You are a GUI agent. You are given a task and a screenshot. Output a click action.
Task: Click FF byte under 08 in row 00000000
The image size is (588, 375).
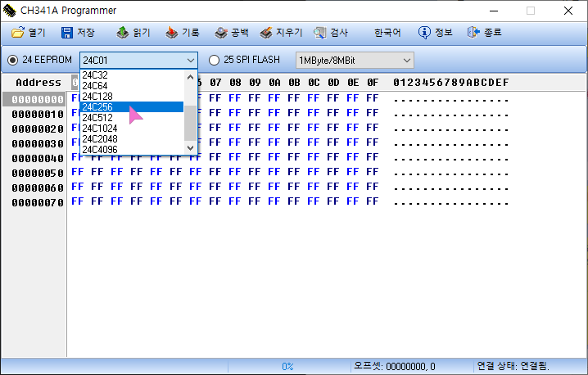pyautogui.click(x=235, y=98)
